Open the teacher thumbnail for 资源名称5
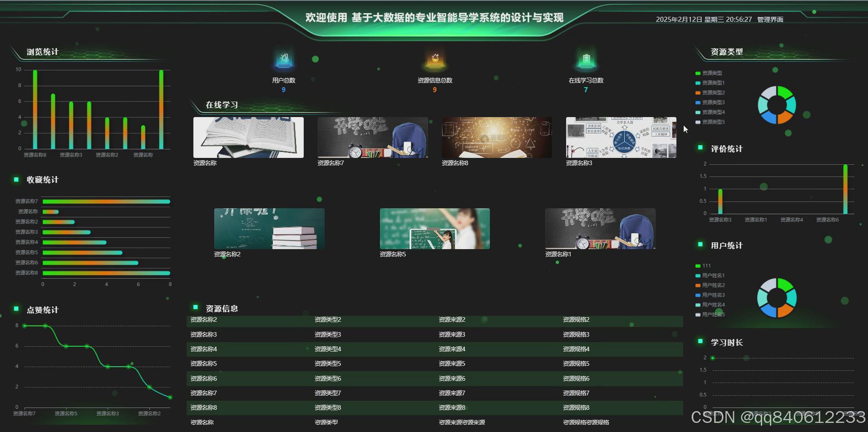Viewport: 868px width, 432px height. (435, 229)
